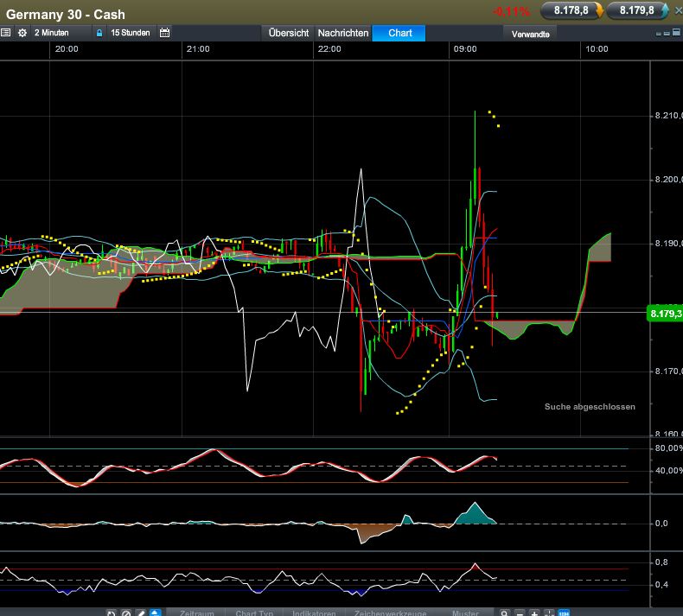Close the Germany 30 panel with X
683x616 pixels.
[x=678, y=11]
